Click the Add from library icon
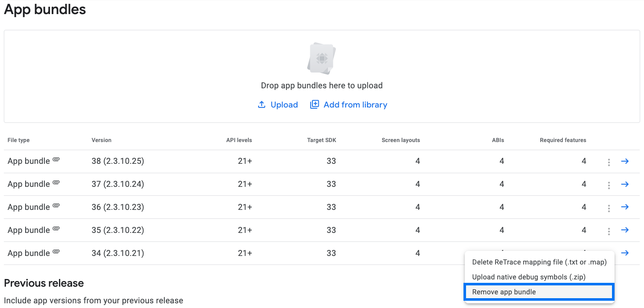 (x=314, y=105)
